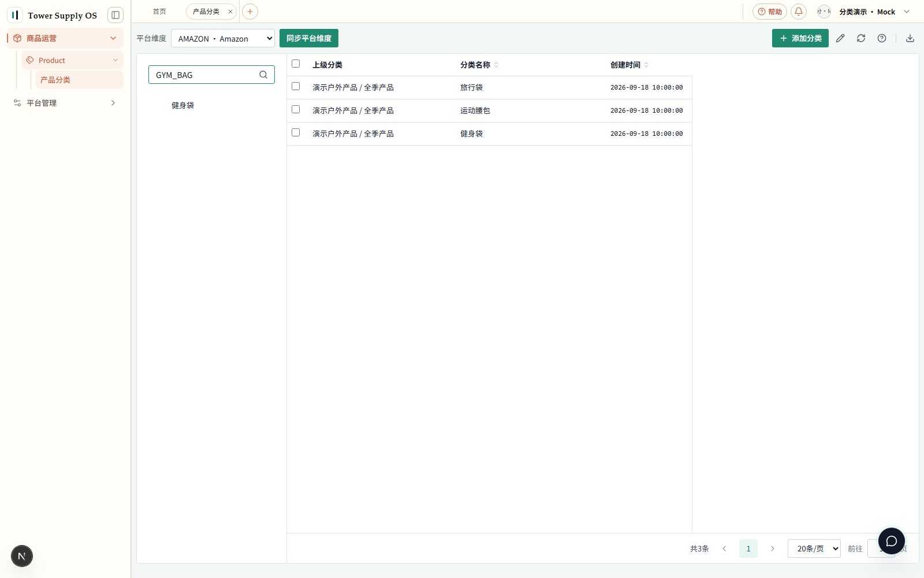
Task: Click the 共3条 total count text
Action: tap(699, 549)
